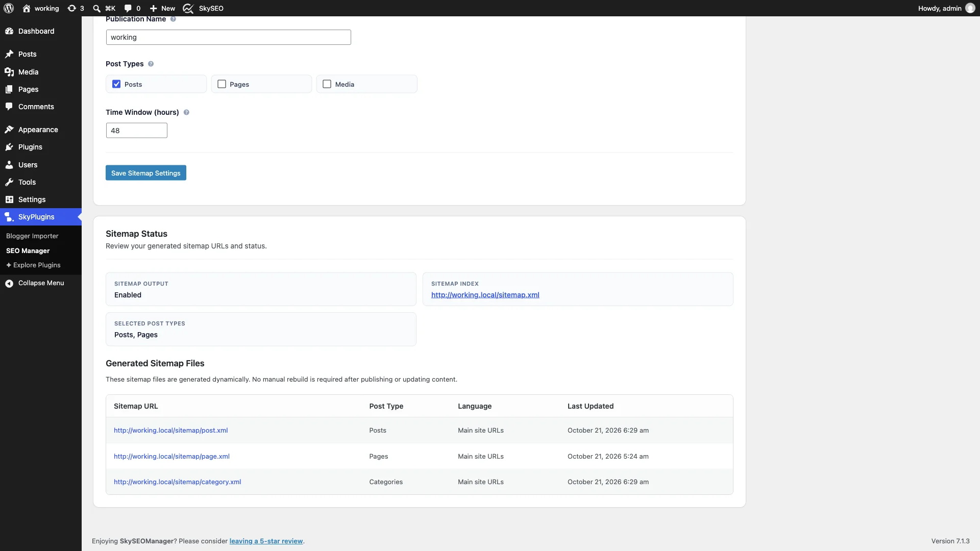The image size is (980, 551).
Task: Open the post.xml sitemap link
Action: (x=171, y=431)
